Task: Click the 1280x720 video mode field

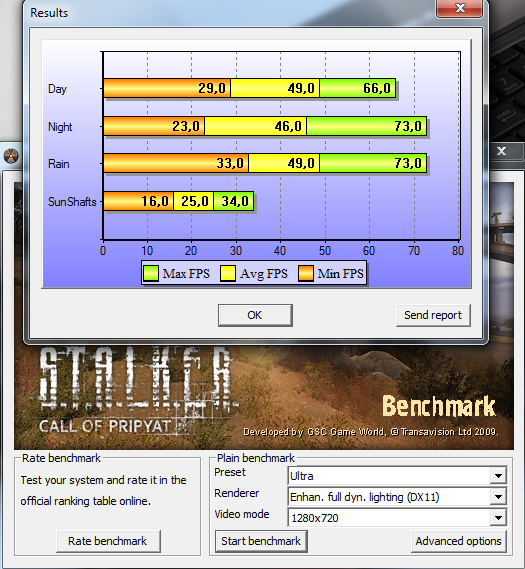Action: point(389,518)
